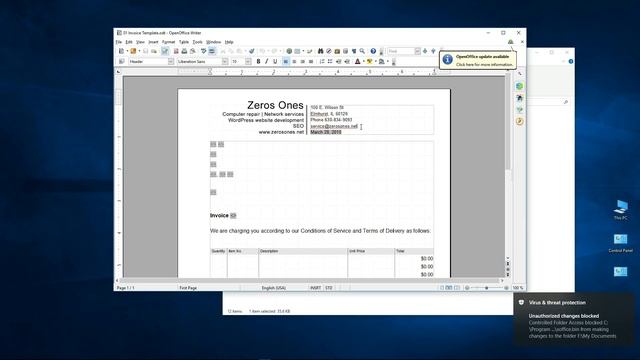Toggle AutoSpellcheck icon
640x360 pixels.
point(211,51)
